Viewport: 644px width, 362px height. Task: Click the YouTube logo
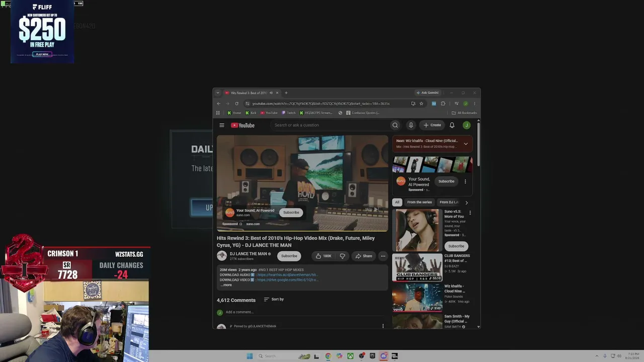pos(243,125)
